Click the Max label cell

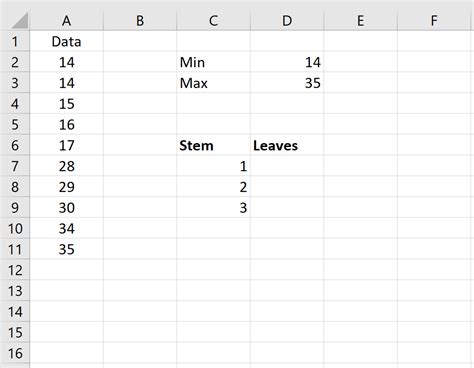[x=213, y=83]
